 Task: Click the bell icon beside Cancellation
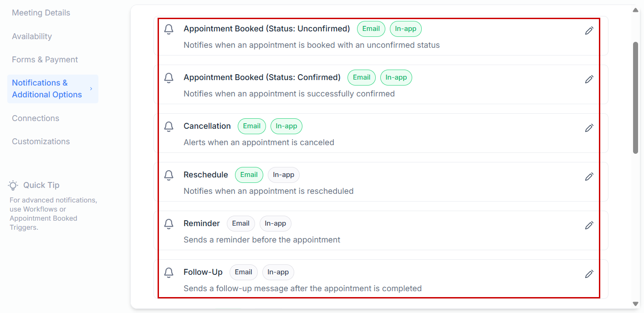[x=169, y=126]
